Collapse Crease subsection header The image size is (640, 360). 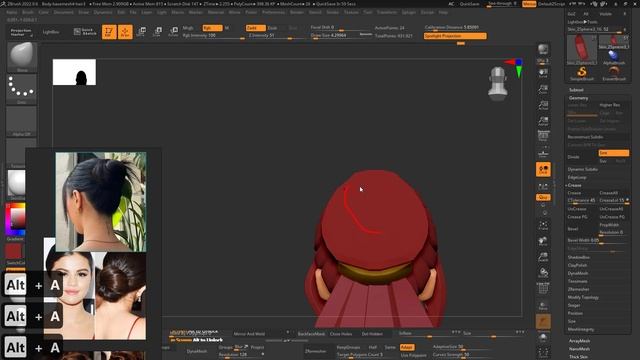pos(574,185)
